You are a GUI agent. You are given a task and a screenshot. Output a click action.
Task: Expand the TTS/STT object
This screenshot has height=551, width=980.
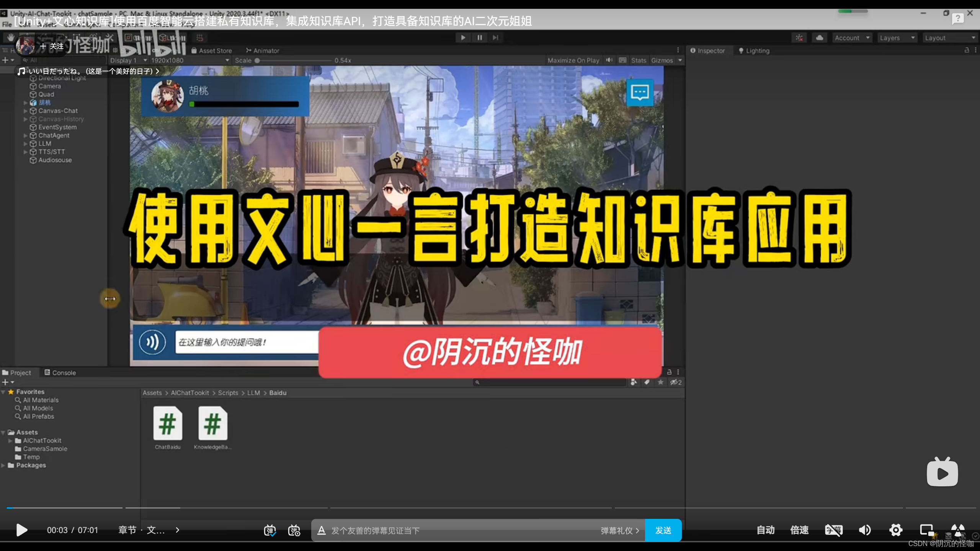coord(25,152)
